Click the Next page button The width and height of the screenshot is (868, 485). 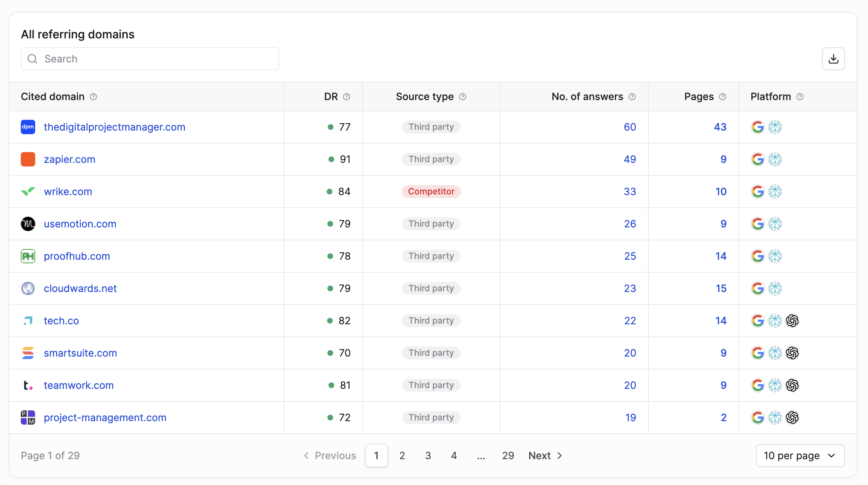coord(545,456)
